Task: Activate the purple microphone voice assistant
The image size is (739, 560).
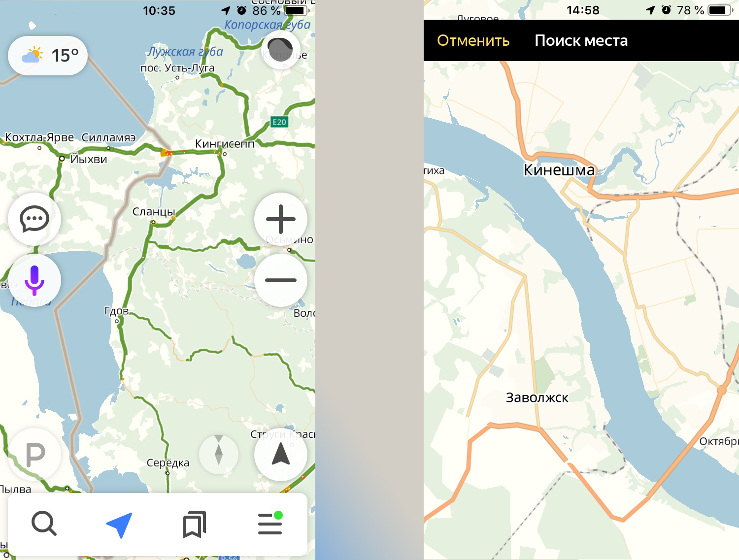Action: pyautogui.click(x=34, y=280)
